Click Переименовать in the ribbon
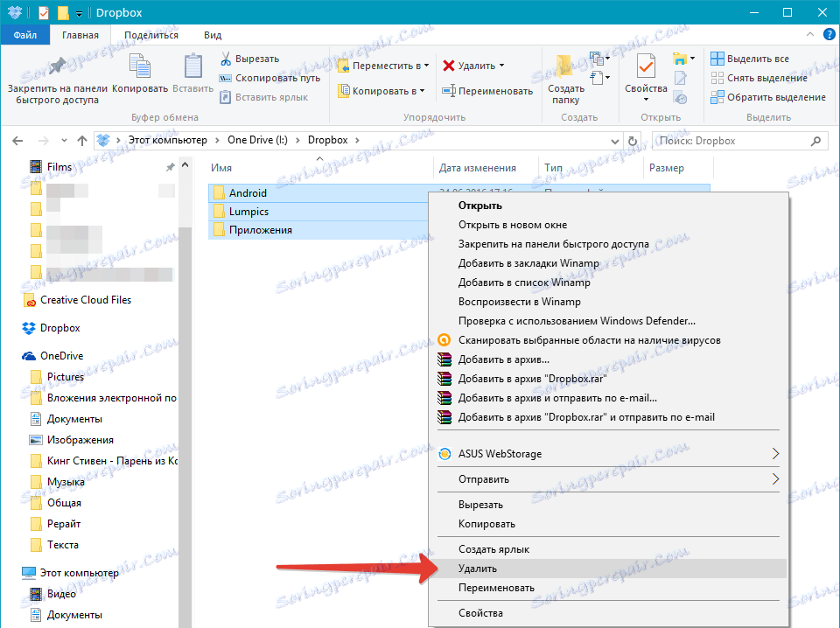 coord(487,91)
